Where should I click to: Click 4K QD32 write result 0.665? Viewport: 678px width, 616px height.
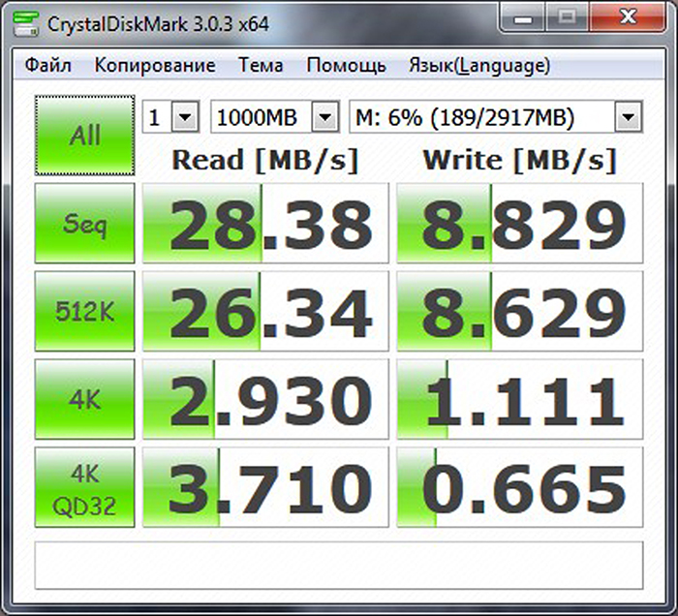(x=520, y=487)
